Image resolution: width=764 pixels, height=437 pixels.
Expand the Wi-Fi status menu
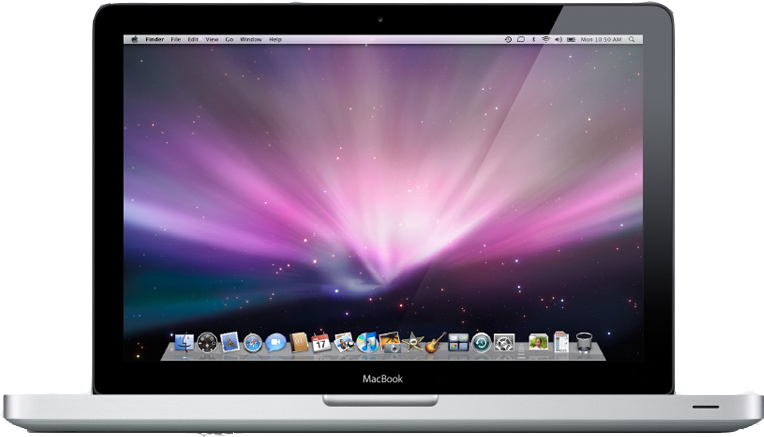[x=545, y=39]
